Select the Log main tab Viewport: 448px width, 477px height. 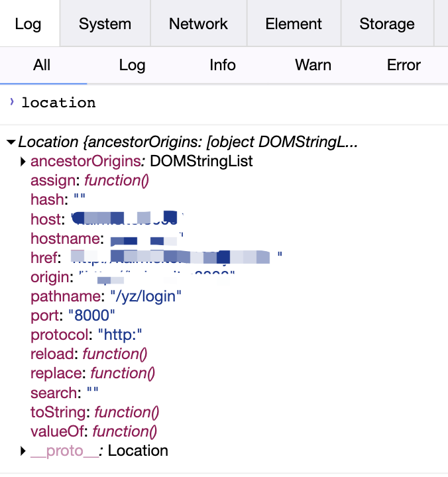tap(28, 24)
